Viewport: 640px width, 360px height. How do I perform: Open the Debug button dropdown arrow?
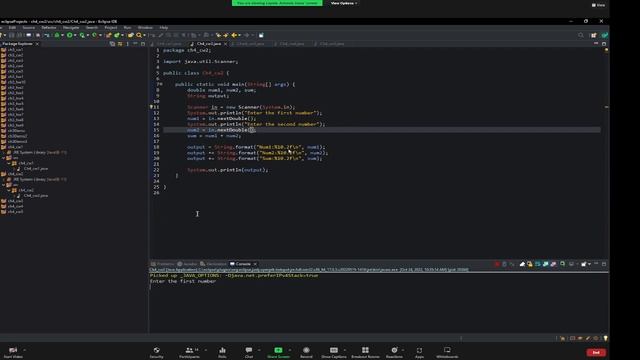pyautogui.click(x=62, y=35)
